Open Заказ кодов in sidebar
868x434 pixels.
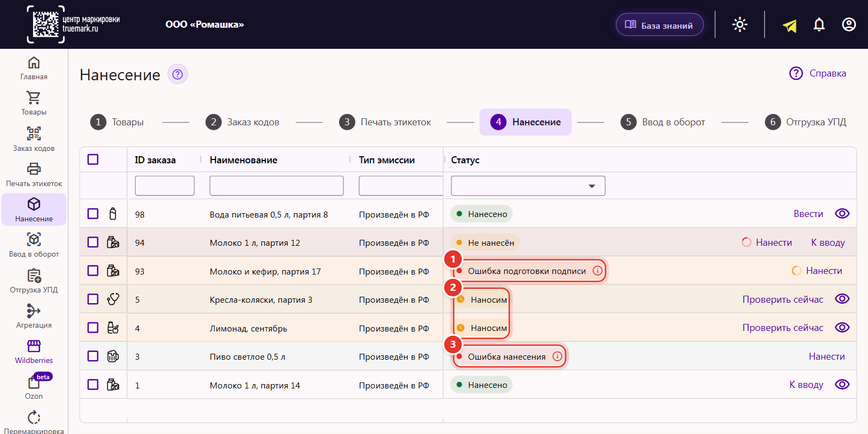click(34, 139)
